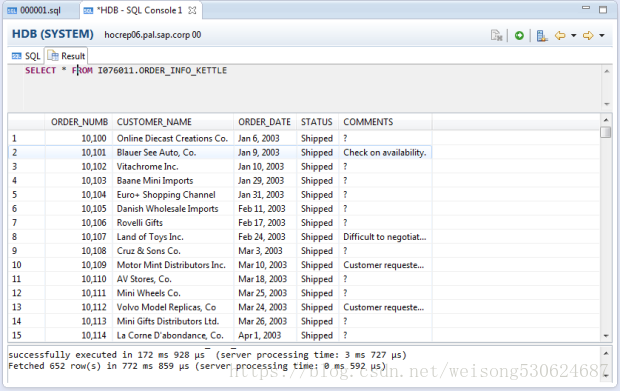Open the dropdown next to the back arrow
Screen dimensions: 620x391
tap(573, 36)
